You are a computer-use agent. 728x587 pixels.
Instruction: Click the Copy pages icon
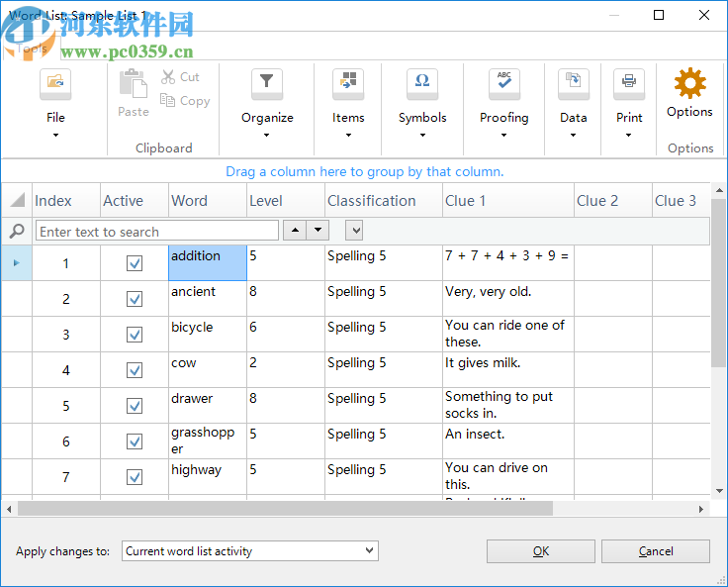pyautogui.click(x=167, y=100)
